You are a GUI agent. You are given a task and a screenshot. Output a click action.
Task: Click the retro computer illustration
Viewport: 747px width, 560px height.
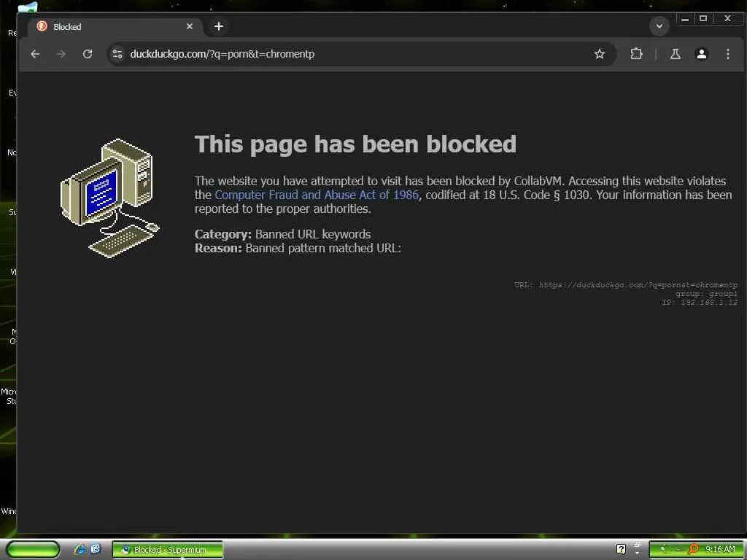109,198
